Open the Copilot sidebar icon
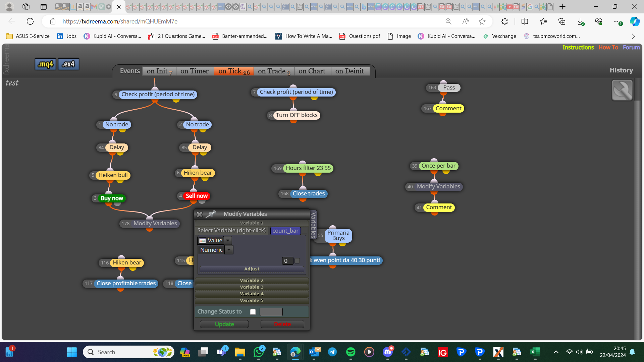The image size is (644, 362). tap(635, 21)
